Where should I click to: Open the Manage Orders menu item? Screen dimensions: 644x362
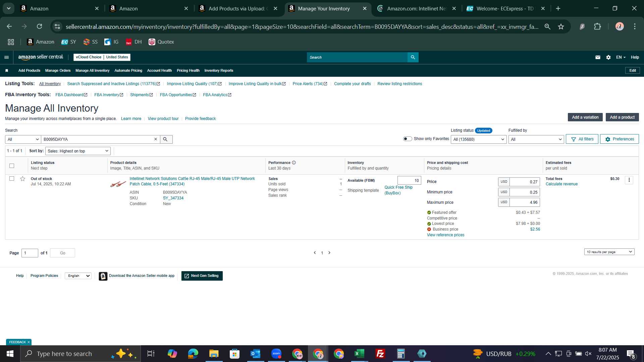click(x=58, y=71)
